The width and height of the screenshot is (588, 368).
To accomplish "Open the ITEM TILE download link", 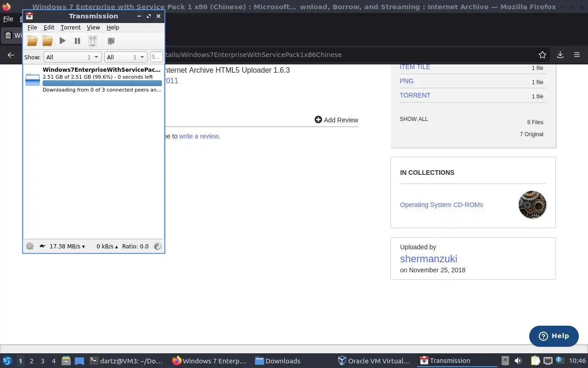I will (x=415, y=67).
